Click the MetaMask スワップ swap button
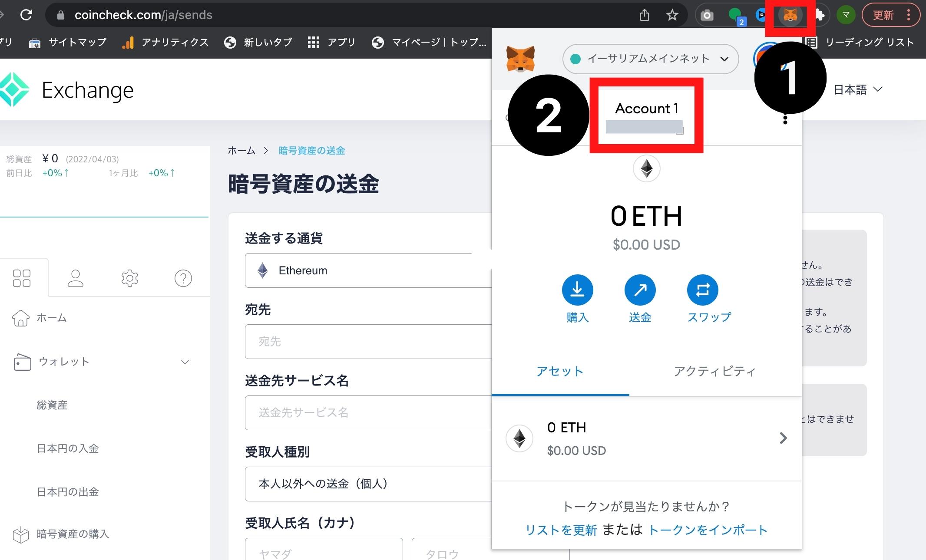Image resolution: width=926 pixels, height=560 pixels. click(709, 299)
